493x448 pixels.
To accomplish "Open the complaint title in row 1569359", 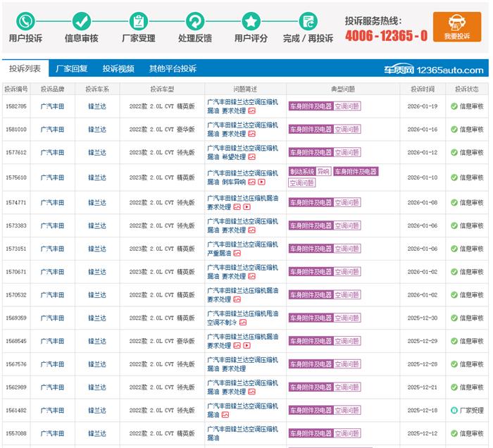I will coord(242,318).
